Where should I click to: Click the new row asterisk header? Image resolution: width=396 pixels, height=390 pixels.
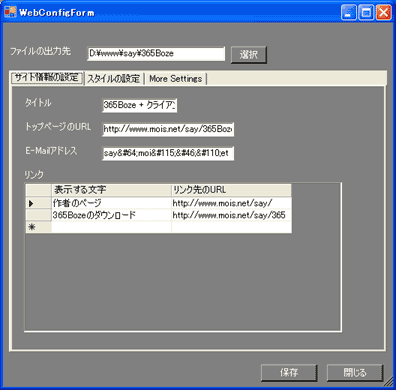pyautogui.click(x=39, y=227)
